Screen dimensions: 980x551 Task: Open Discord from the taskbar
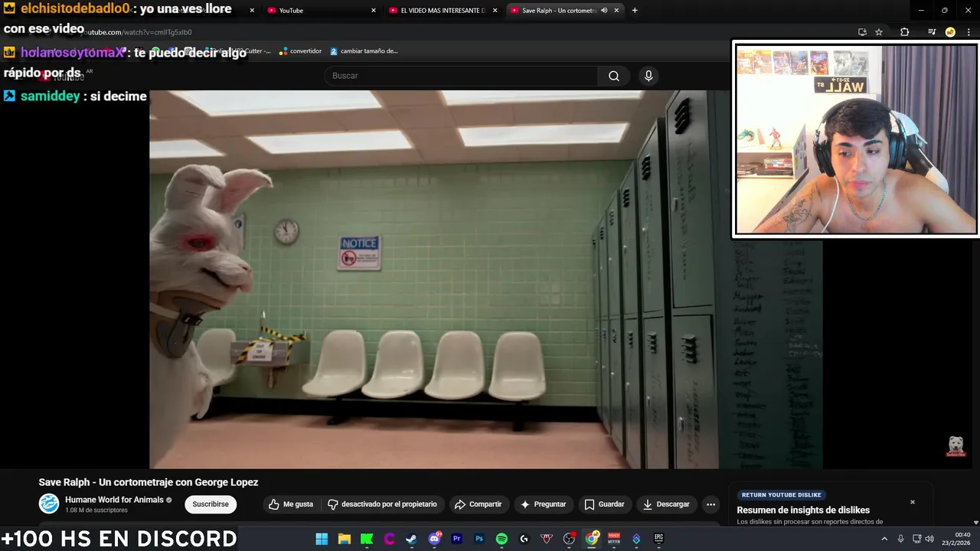[434, 539]
